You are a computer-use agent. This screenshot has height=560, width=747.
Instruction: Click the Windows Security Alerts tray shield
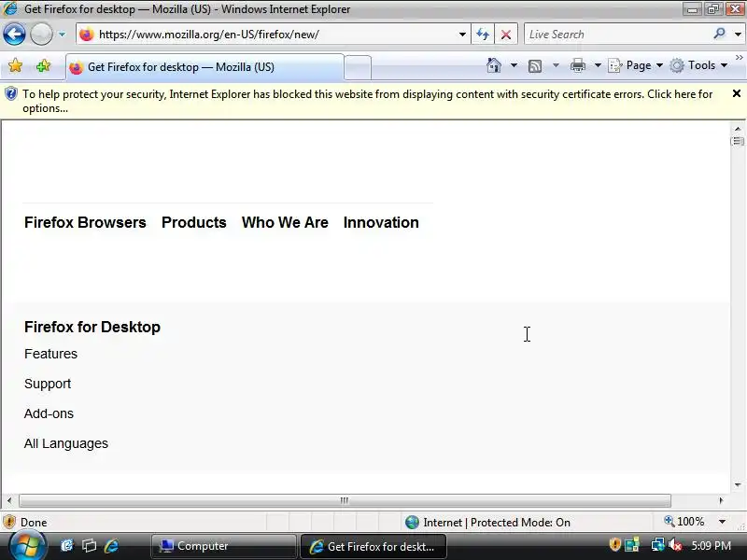click(614, 544)
